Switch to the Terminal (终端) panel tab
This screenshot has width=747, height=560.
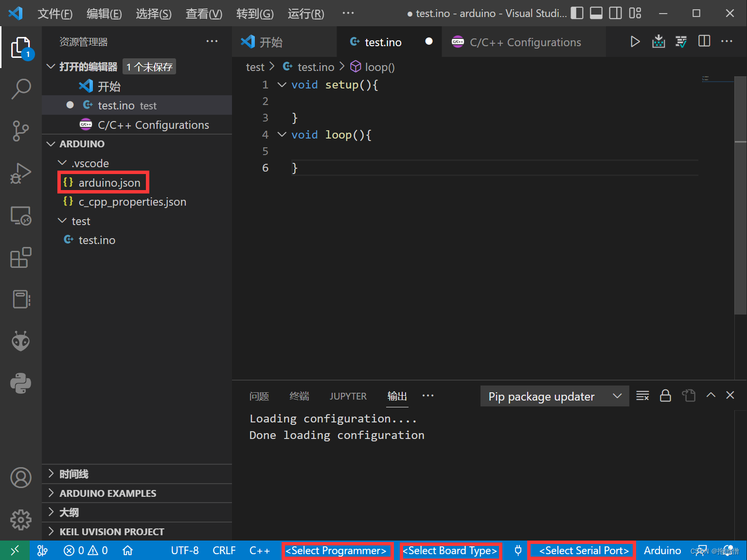(299, 396)
